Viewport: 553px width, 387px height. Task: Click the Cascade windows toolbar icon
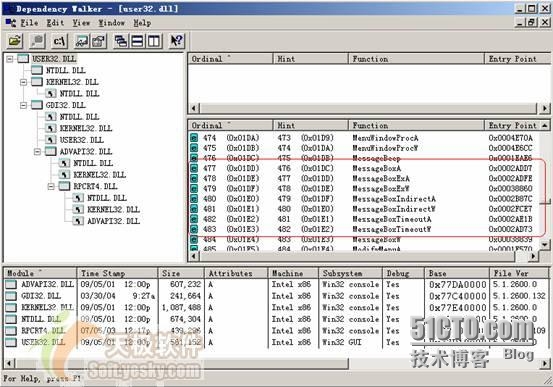(x=121, y=41)
